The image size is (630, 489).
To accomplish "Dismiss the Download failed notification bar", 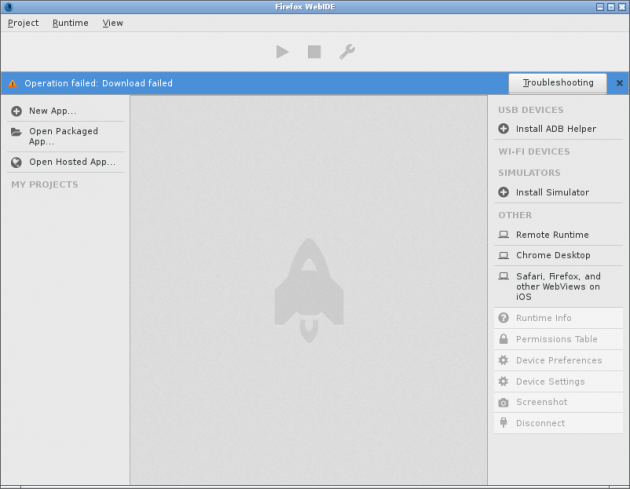I will tap(620, 83).
